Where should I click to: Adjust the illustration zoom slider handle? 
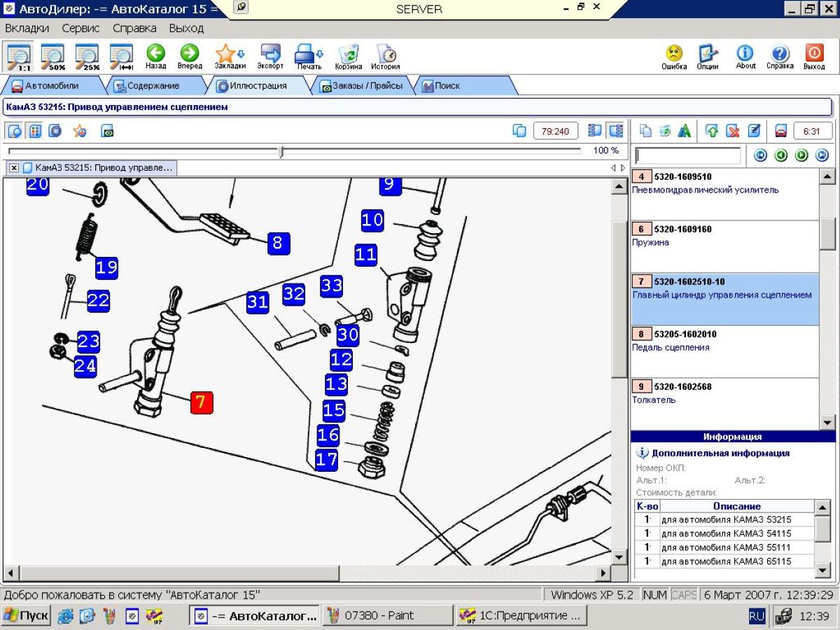(x=281, y=151)
